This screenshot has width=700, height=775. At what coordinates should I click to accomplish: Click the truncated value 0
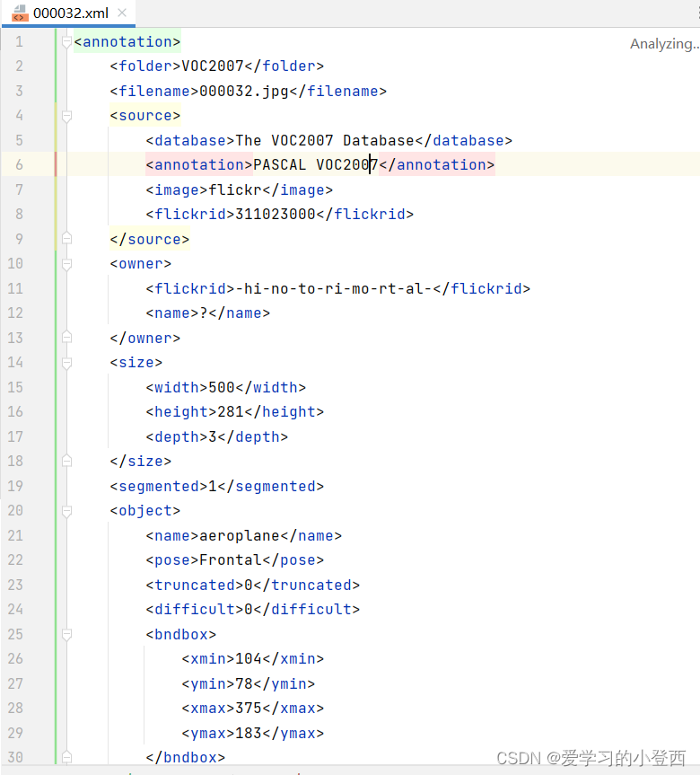click(x=249, y=586)
